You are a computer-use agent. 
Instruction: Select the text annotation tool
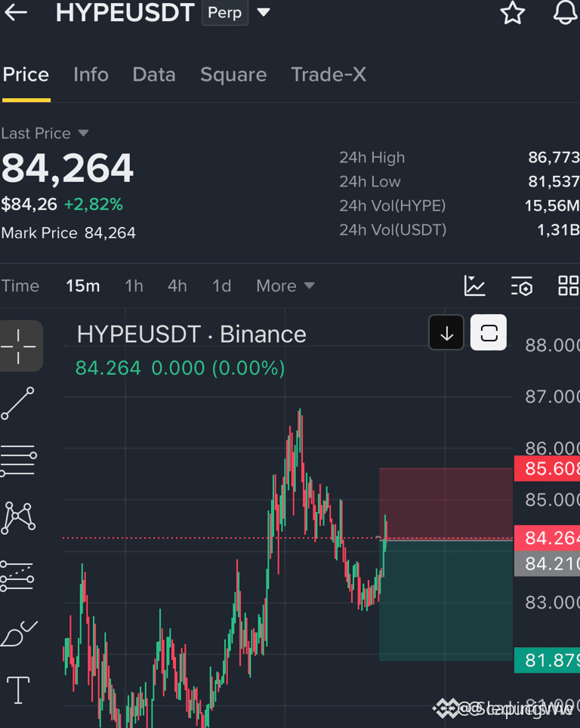click(18, 690)
